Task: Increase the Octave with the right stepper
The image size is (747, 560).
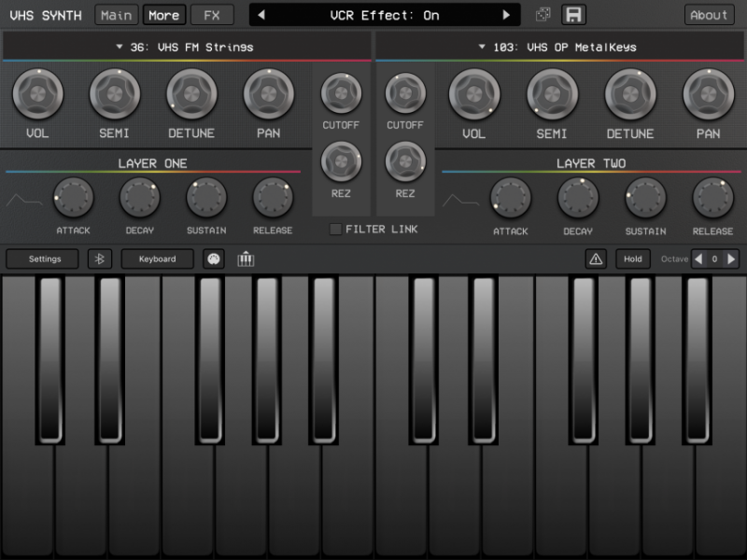Action: 731,259
